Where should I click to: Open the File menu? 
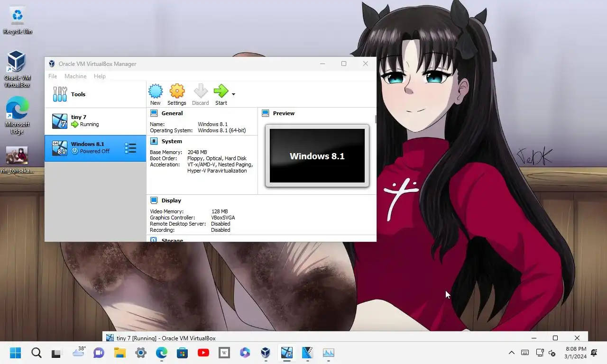[x=53, y=76]
